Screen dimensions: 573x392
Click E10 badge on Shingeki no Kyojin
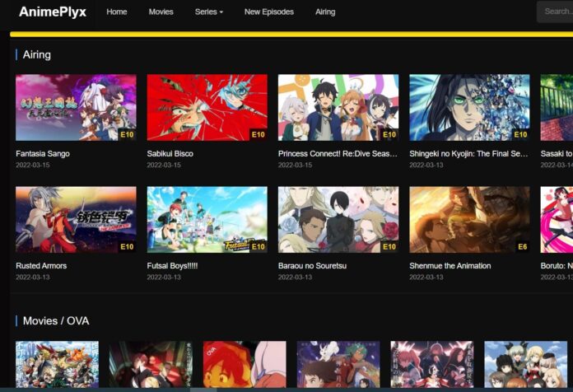pos(521,134)
